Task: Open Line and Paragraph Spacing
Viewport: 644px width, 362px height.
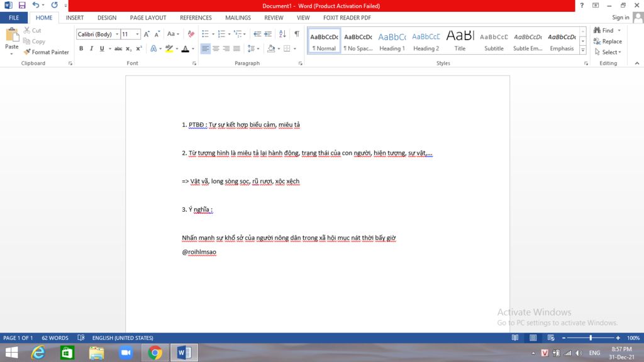Action: [252, 48]
